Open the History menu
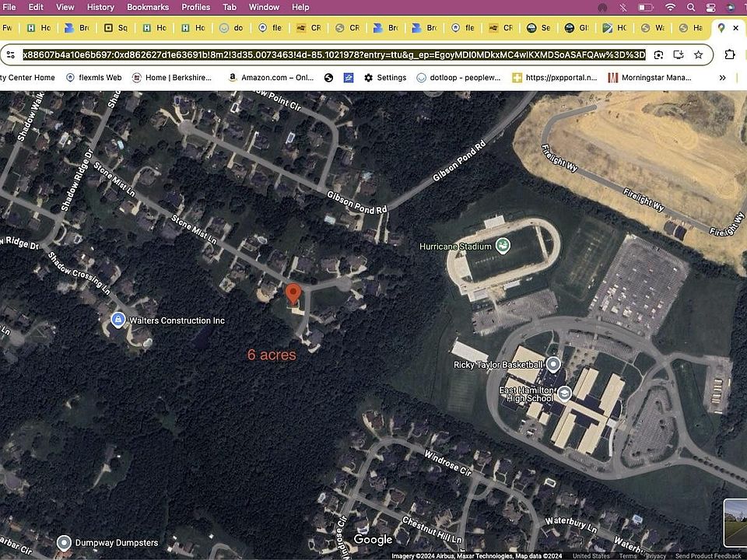Image resolution: width=747 pixels, height=560 pixels. [100, 7]
